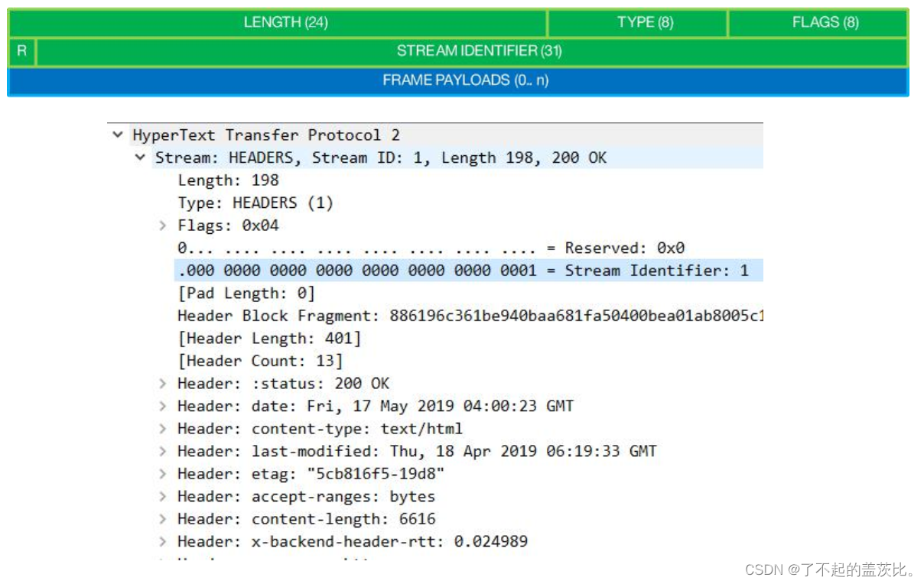Expand the Header: x-backend-header-rtt field
This screenshot has height=584, width=924.
pos(162,541)
